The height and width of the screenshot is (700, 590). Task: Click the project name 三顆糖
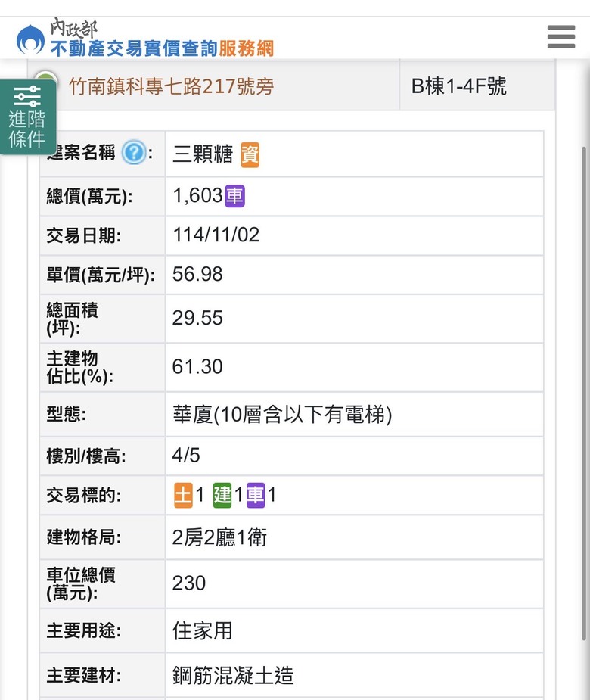(203, 154)
